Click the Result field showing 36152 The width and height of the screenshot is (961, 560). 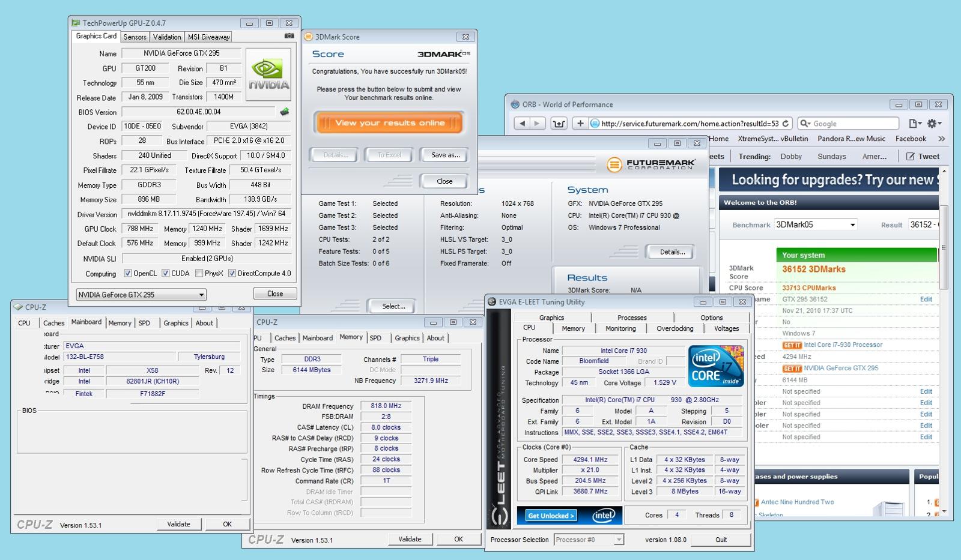click(922, 224)
